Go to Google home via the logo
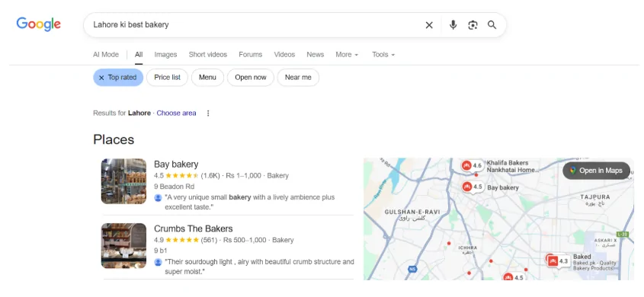This screenshot has height=297, width=644. point(39,24)
